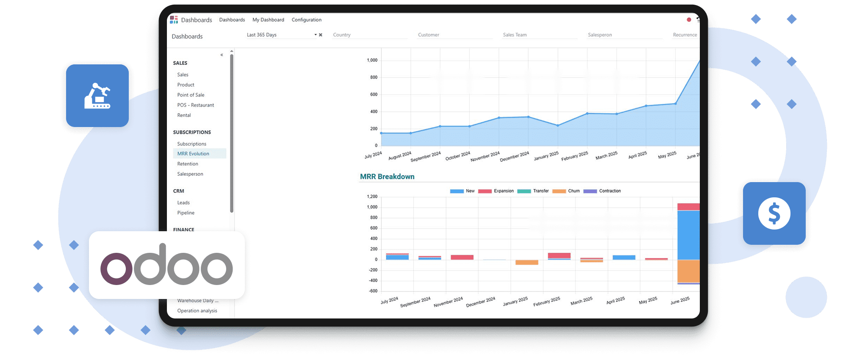Open the Last 365 Days dropdown
The height and width of the screenshot is (357, 868).
click(x=315, y=35)
